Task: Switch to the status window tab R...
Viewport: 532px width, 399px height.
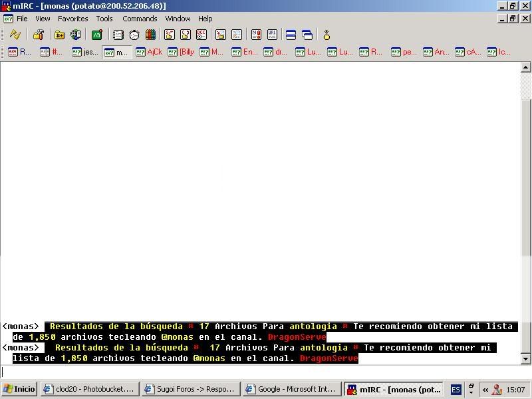Action: (19, 52)
